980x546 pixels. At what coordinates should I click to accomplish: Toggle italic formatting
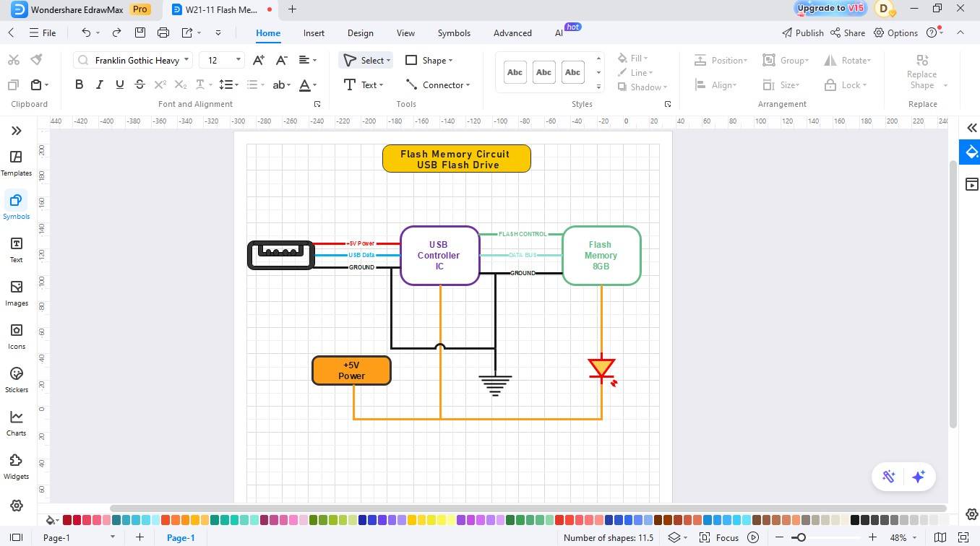(99, 84)
